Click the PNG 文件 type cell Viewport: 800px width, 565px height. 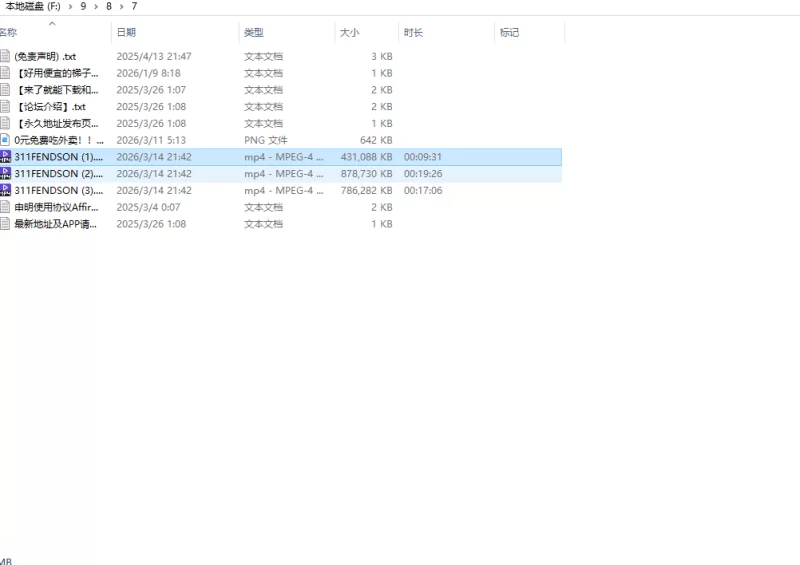(x=265, y=140)
